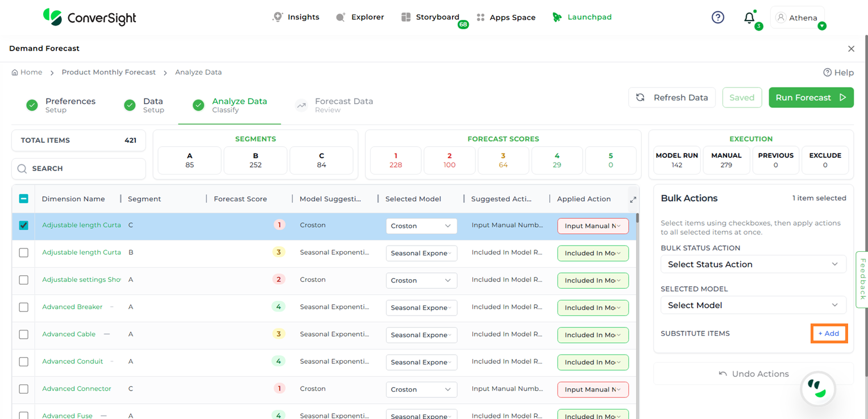Viewport: 868px width, 419px height.
Task: Click the Search input field
Action: coord(79,169)
